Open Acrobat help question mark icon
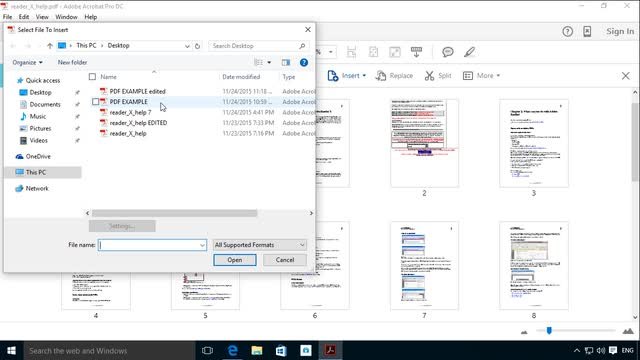This screenshot has width=640, height=360. coord(567,31)
